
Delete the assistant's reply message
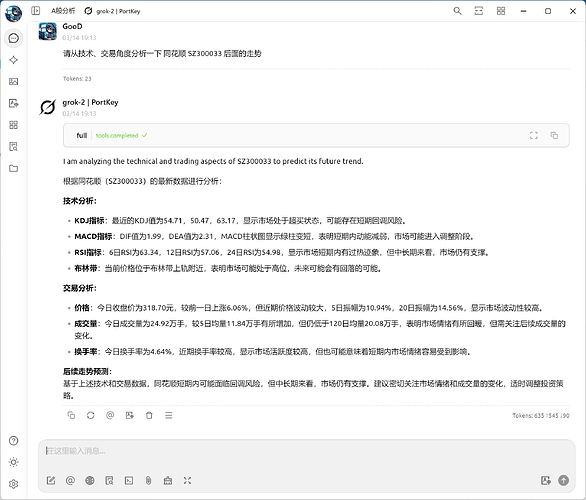(x=149, y=415)
